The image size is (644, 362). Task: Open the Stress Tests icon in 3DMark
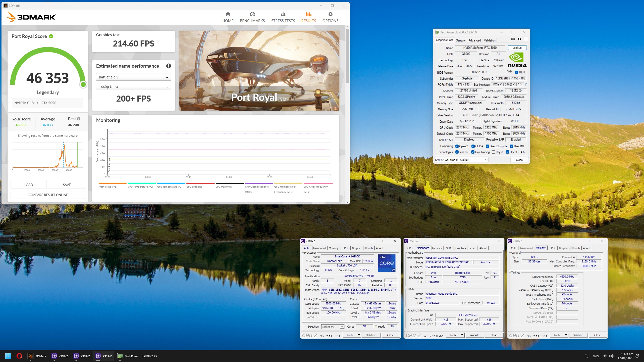[x=283, y=14]
